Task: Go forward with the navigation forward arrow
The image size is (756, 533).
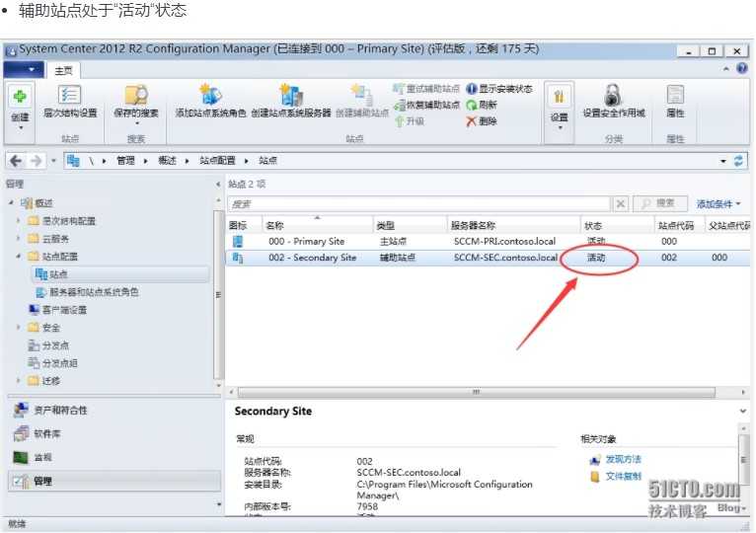Action: tap(37, 161)
